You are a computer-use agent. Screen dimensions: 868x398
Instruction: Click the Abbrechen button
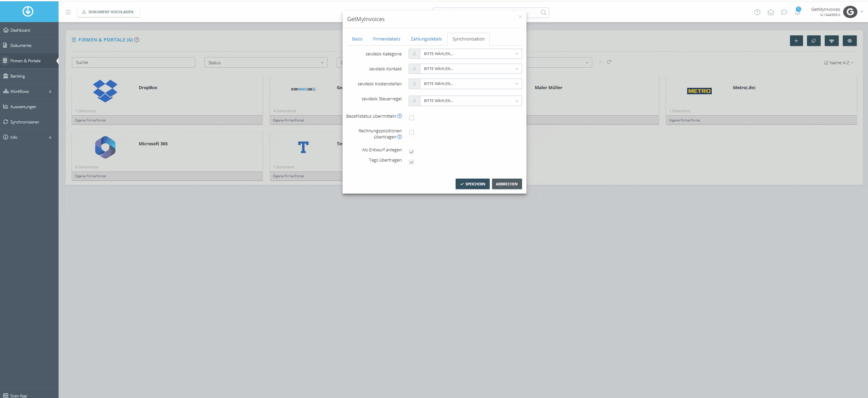pos(507,184)
